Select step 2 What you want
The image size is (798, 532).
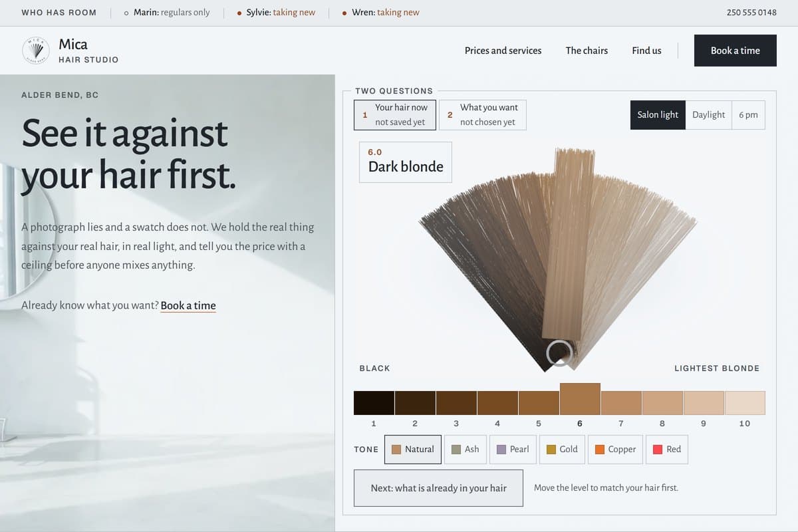(x=483, y=114)
